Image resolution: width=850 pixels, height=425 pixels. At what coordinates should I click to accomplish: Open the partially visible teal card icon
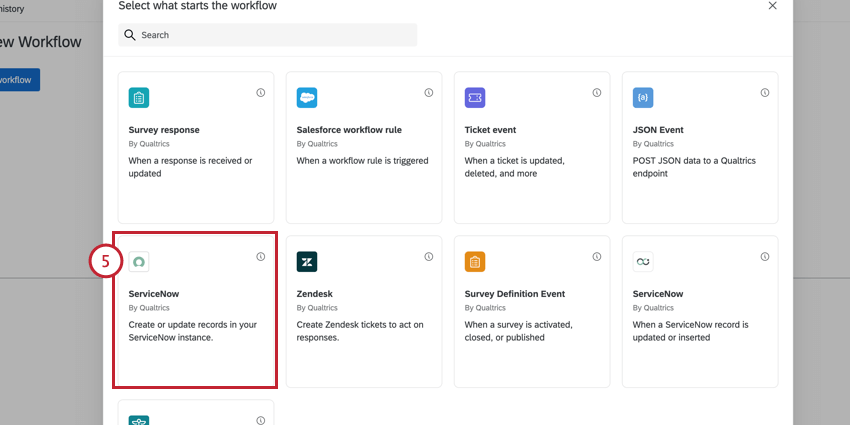pos(139,420)
